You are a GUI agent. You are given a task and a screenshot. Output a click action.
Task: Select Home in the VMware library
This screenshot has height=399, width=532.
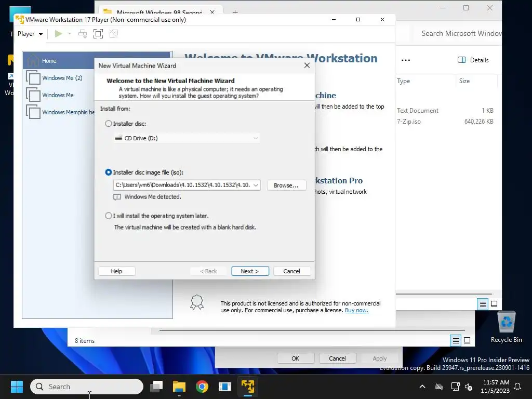(96, 61)
